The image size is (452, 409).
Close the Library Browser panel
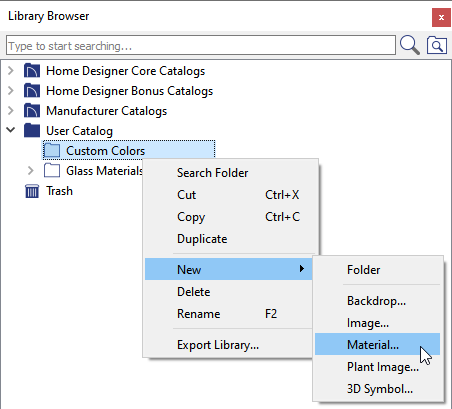[441, 17]
